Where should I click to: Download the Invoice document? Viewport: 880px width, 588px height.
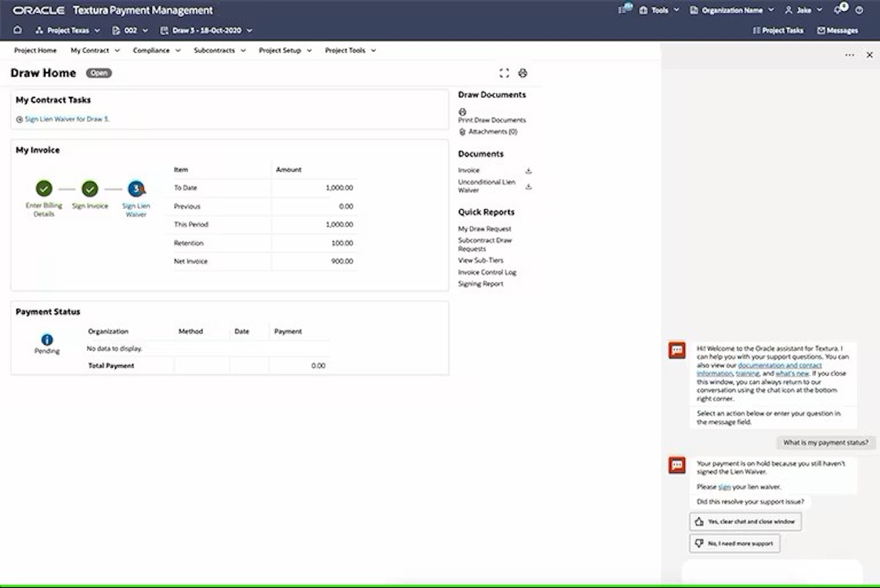coord(528,170)
